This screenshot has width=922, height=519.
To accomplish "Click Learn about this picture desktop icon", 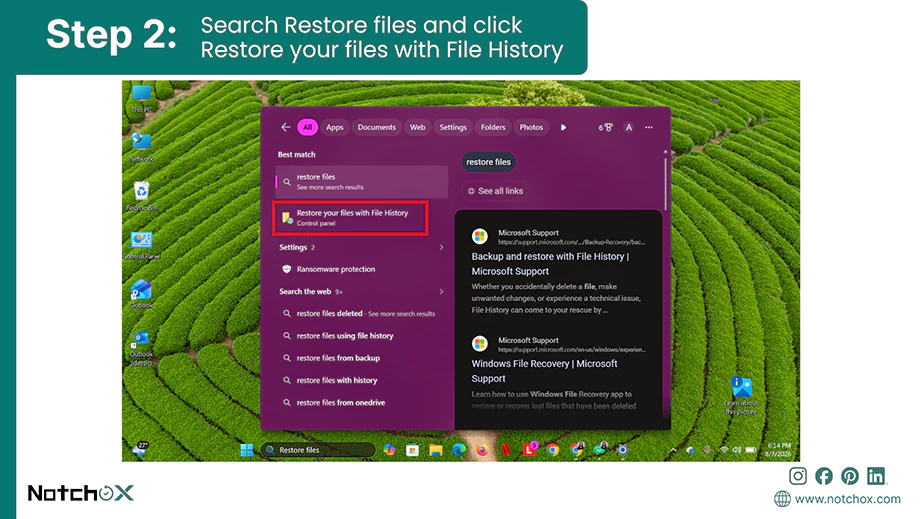I will (x=741, y=396).
